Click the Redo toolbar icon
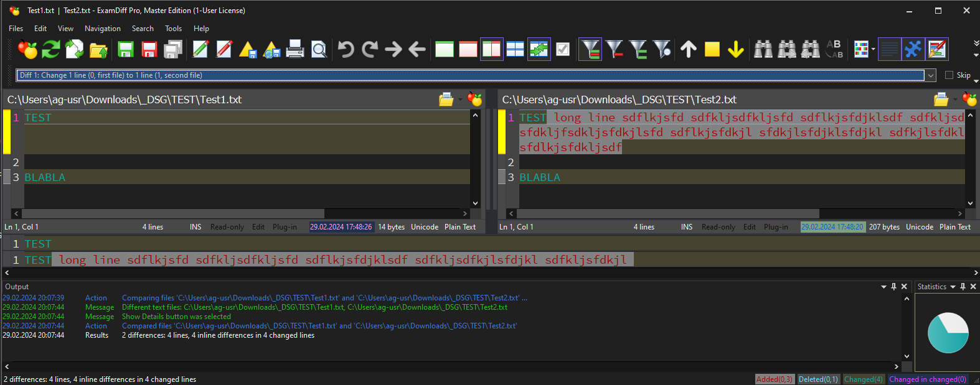980x385 pixels. tap(370, 49)
